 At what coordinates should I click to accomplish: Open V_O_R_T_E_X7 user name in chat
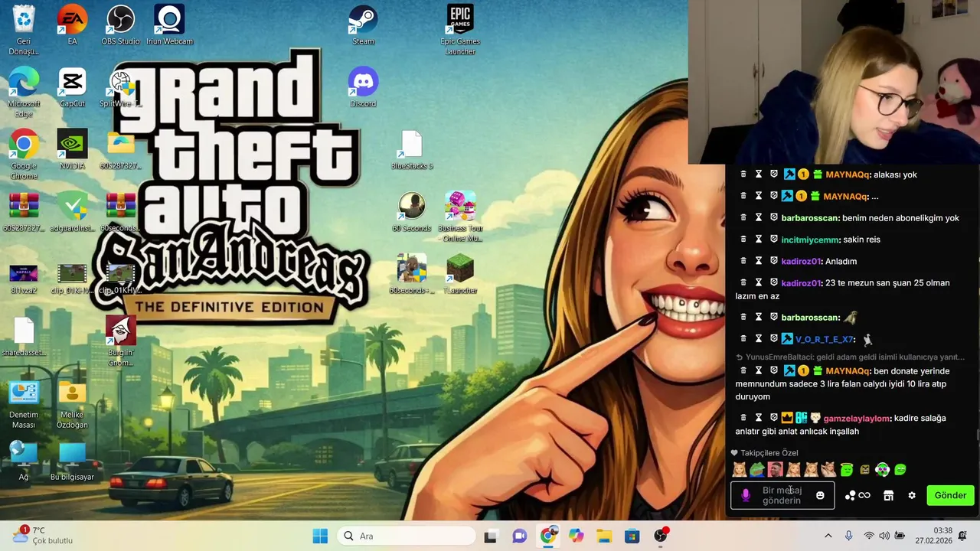click(825, 339)
